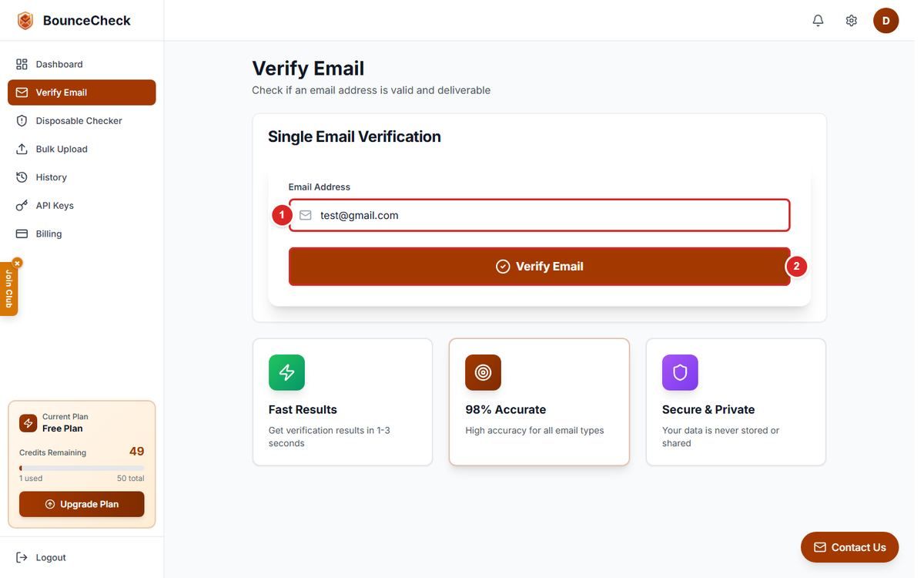The height and width of the screenshot is (578, 924).
Task: Open the notifications bell icon
Action: point(818,21)
